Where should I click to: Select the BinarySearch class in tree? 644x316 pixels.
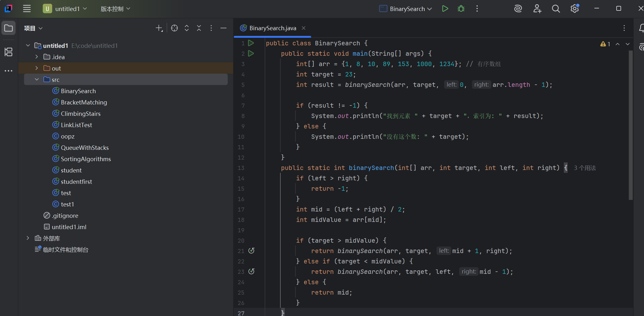pos(78,91)
